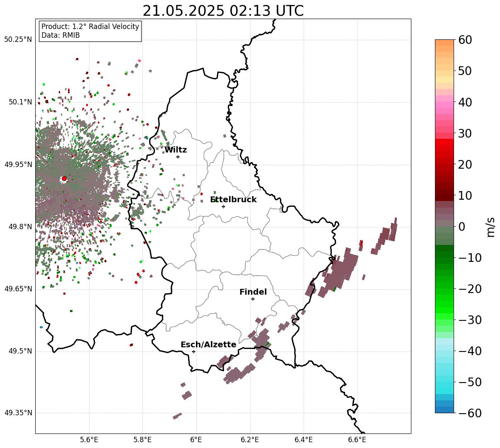Click the 5.8°E longitude label
500x448 pixels.
click(143, 440)
